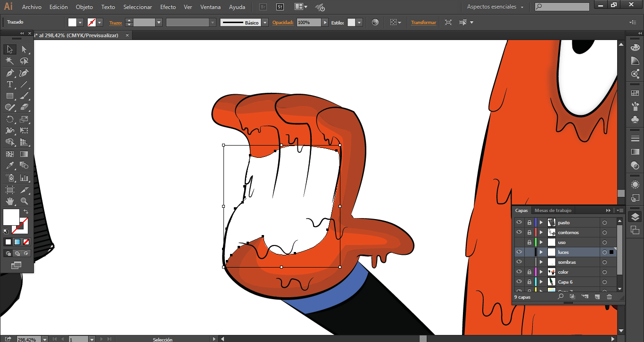Open the Color panel from right dock
The height and width of the screenshot is (342, 644).
(635, 47)
